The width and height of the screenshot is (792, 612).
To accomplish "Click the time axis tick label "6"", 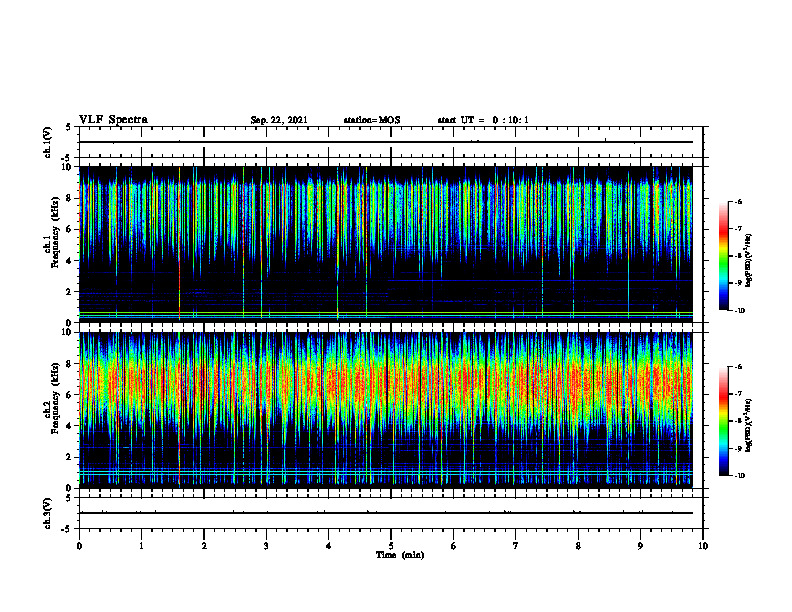I will point(454,546).
